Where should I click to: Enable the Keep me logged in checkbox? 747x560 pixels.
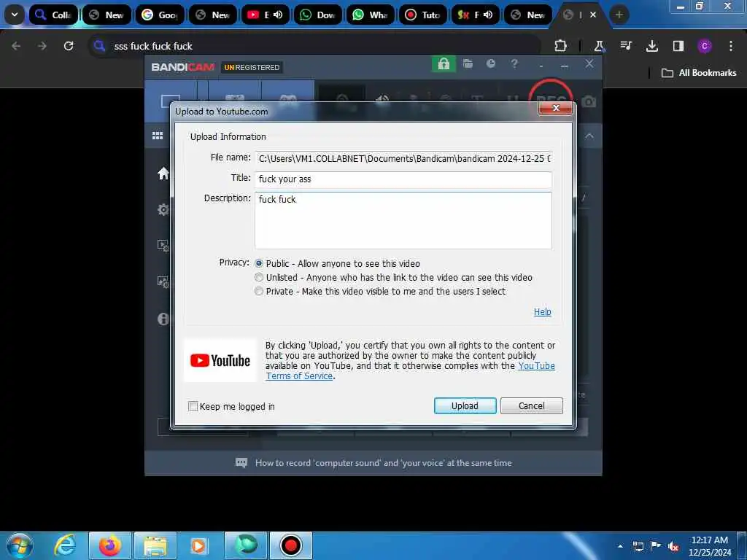pyautogui.click(x=193, y=406)
